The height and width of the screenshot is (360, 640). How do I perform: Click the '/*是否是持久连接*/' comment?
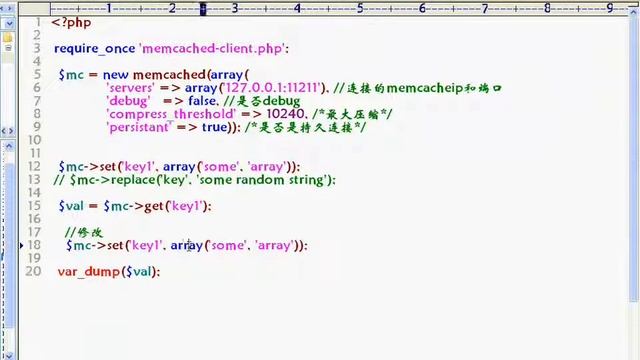[x=305, y=127]
